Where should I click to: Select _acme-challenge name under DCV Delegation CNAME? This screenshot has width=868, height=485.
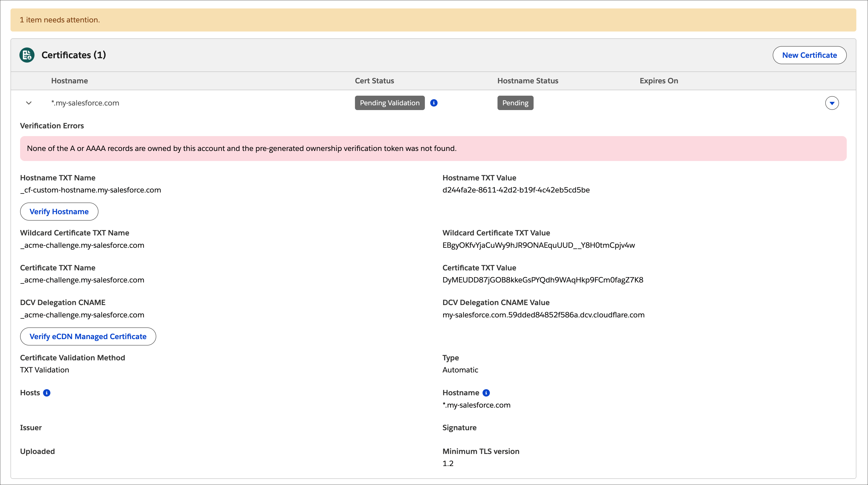[82, 315]
